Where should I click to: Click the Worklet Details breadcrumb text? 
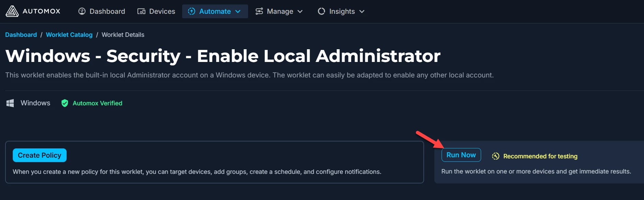[x=123, y=35]
